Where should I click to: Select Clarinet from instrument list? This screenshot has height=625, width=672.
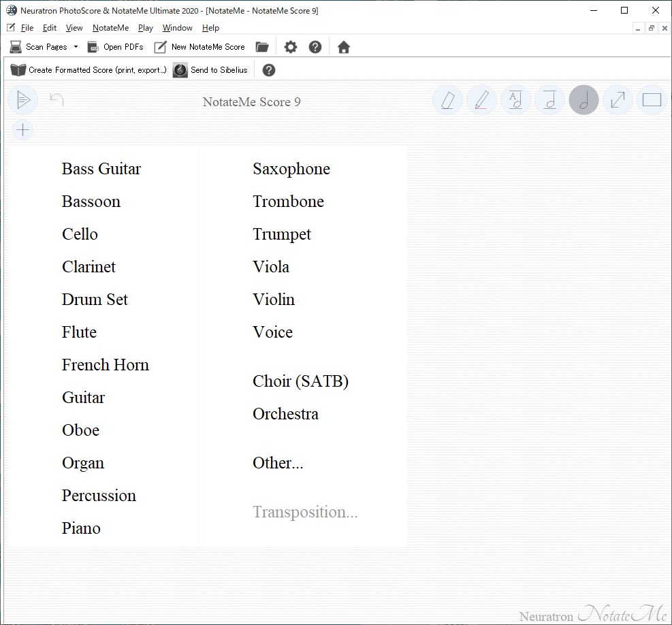[89, 267]
